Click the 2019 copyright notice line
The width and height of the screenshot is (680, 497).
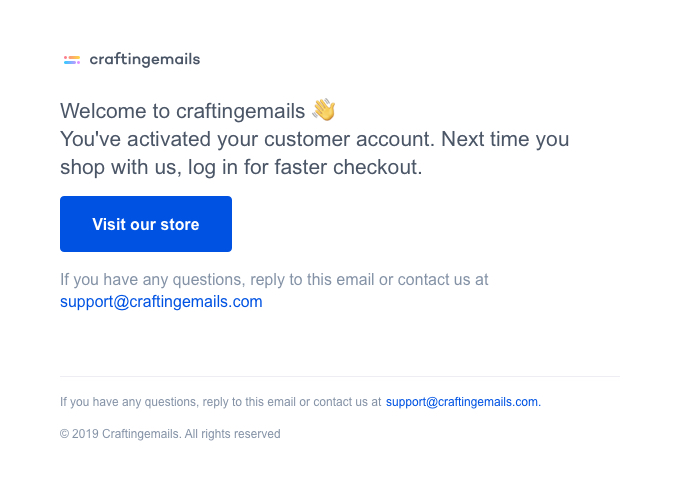click(x=170, y=434)
